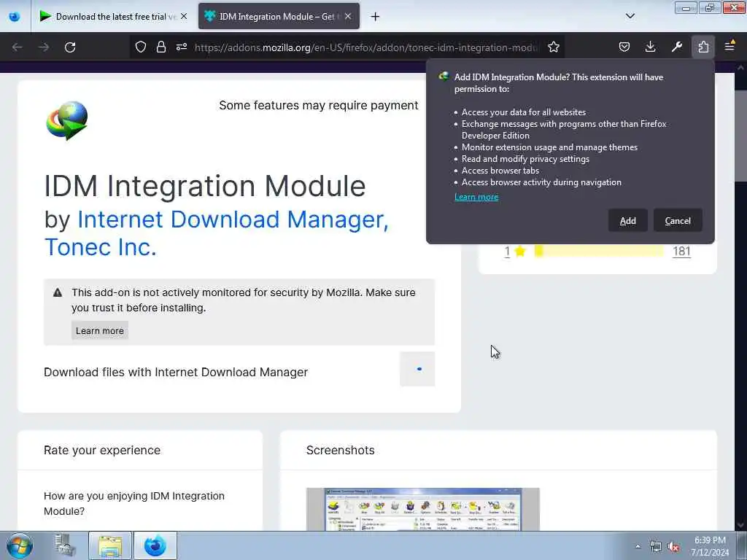Reload the current page
The width and height of the screenshot is (747, 560).
[70, 47]
